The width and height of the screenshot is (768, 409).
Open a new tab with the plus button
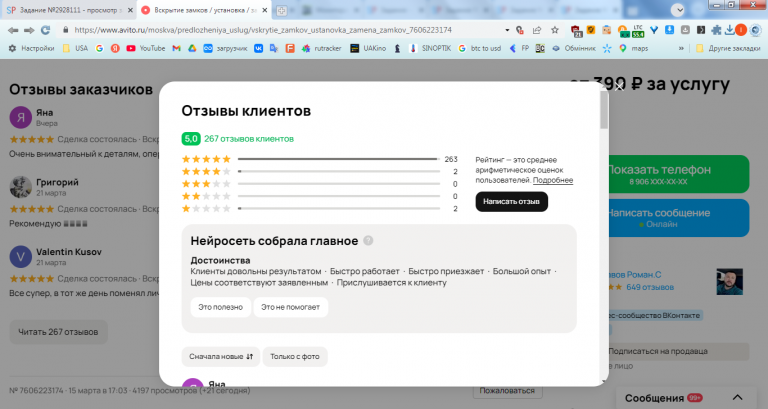[282, 10]
